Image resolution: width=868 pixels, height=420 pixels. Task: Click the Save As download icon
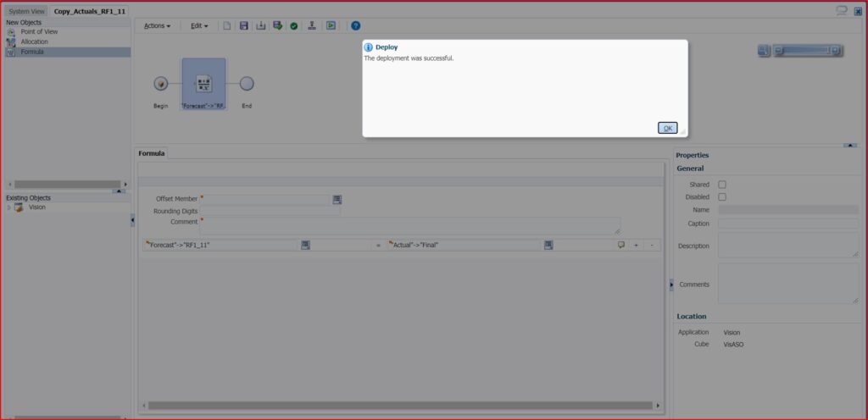point(261,25)
